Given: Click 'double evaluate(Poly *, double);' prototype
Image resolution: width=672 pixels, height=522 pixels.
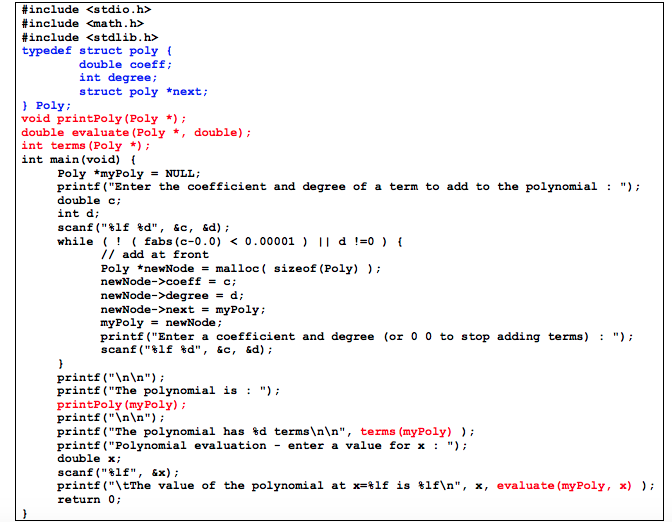Looking at the screenshot, I should coord(136,132).
